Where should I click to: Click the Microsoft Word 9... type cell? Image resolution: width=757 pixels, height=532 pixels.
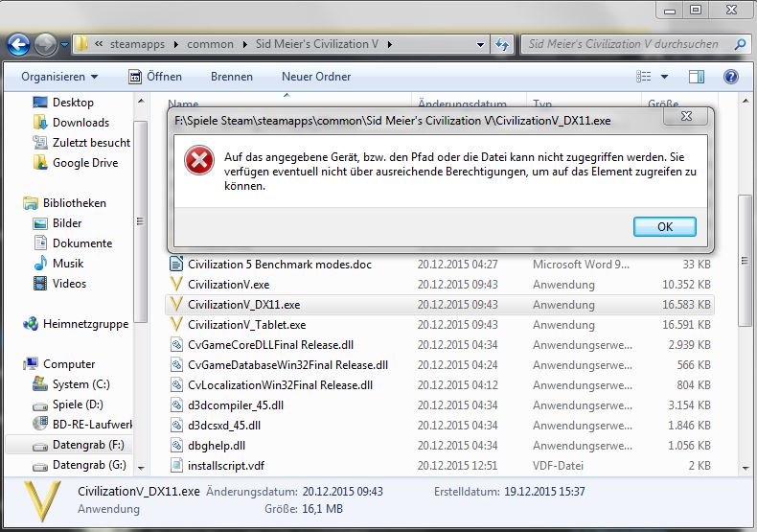pyautogui.click(x=582, y=264)
